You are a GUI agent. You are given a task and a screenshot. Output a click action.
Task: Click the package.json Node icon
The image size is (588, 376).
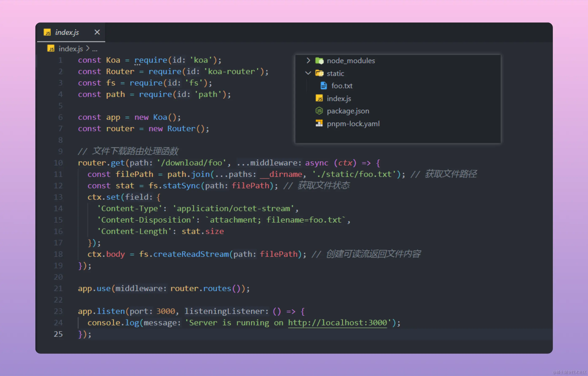click(319, 111)
